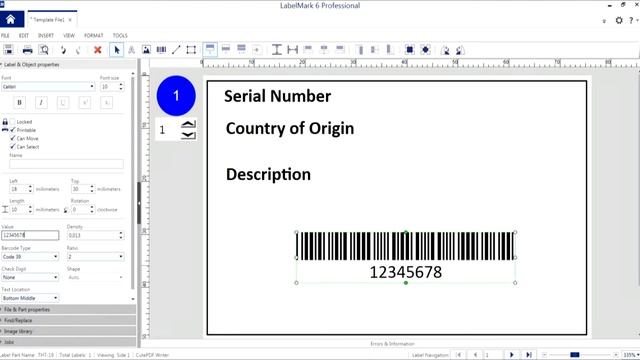640x360 pixels.
Task: Toggle Superscript formatting button
Action: 84,102
